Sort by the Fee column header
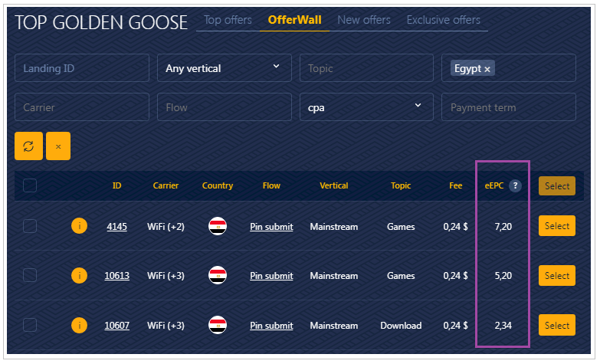This screenshot has width=600, height=364. [x=455, y=185]
